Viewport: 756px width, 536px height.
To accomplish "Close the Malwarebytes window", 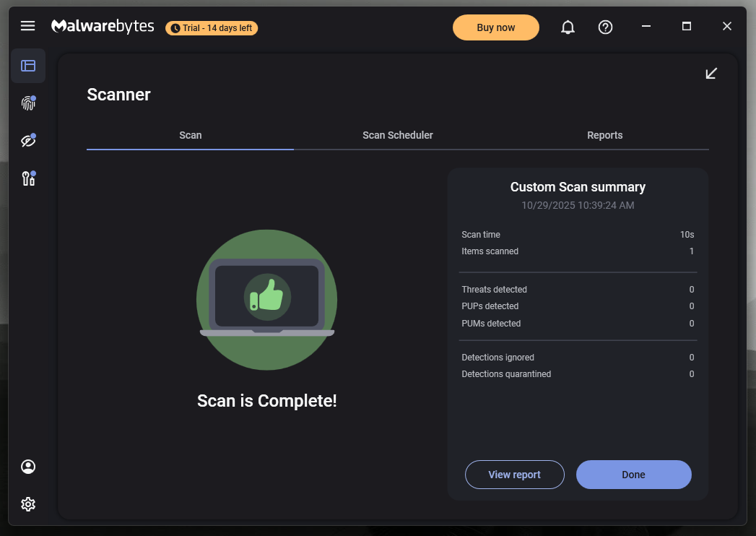I will click(727, 26).
